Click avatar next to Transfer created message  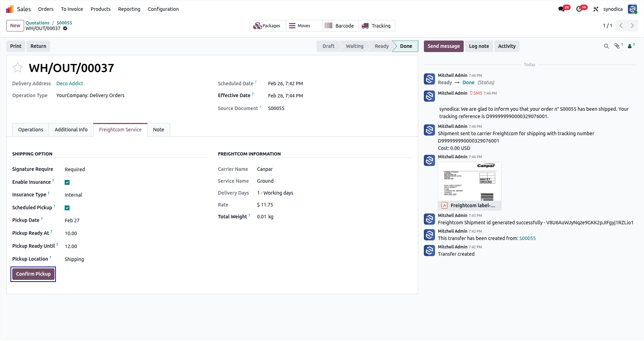[x=429, y=251]
